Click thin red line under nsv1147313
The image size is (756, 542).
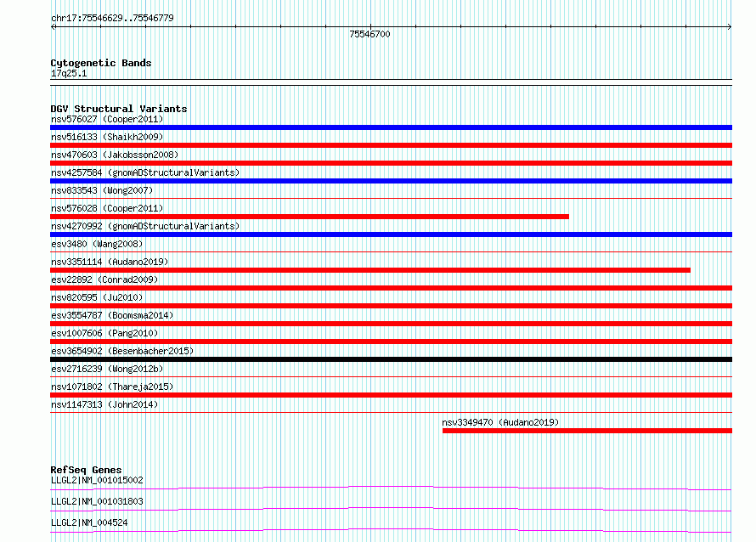pyautogui.click(x=391, y=412)
